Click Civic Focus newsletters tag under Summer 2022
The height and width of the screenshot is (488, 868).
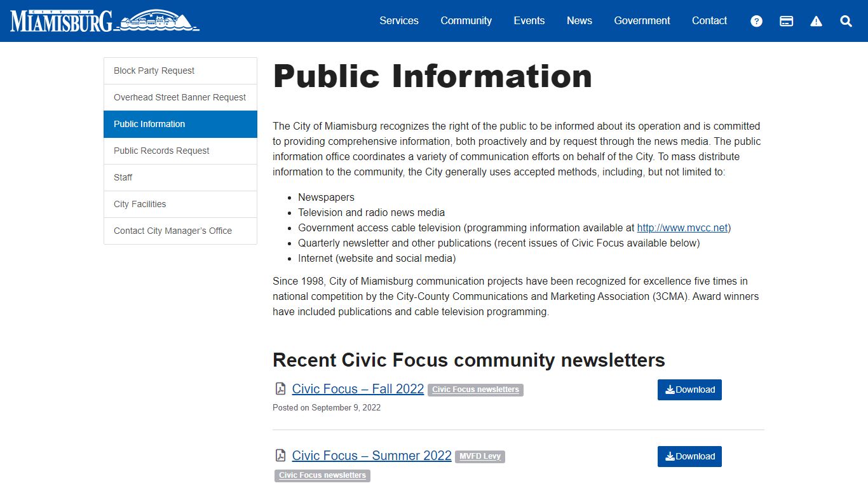[x=322, y=475]
